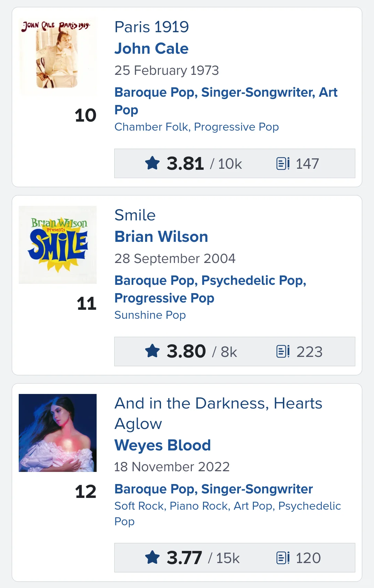The image size is (374, 588).
Task: Open Psychedelic Pop genre under Smile
Action: coord(252,280)
